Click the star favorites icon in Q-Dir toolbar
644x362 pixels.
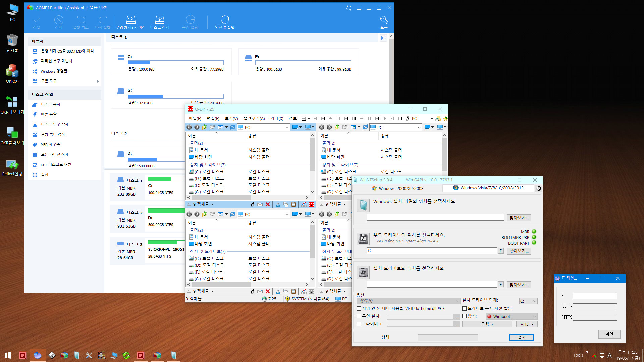pyautogui.click(x=445, y=119)
